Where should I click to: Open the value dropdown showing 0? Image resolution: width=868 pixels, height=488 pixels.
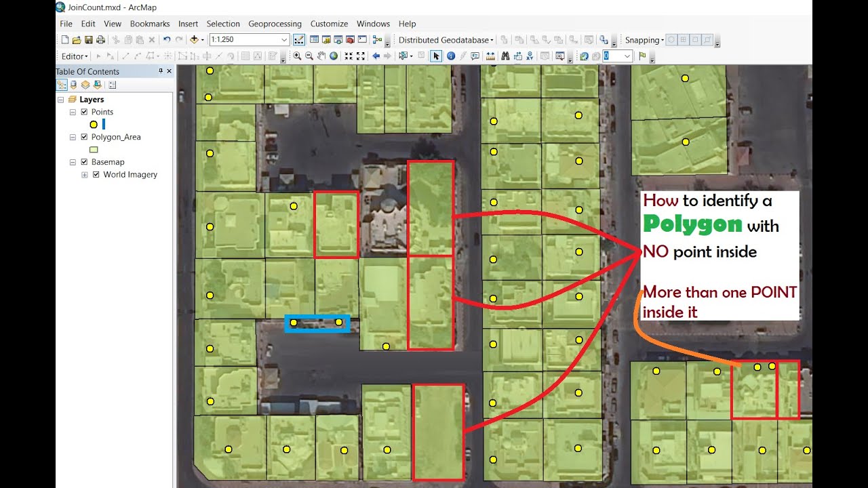pos(627,56)
